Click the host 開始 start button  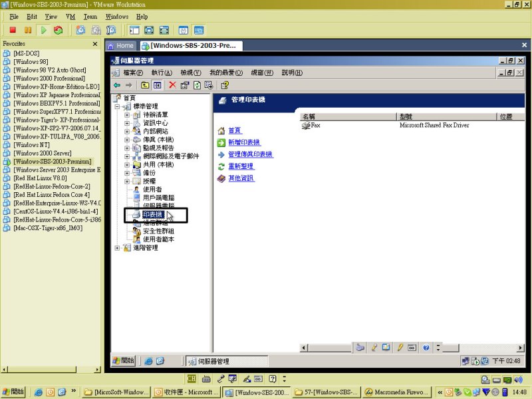click(13, 392)
